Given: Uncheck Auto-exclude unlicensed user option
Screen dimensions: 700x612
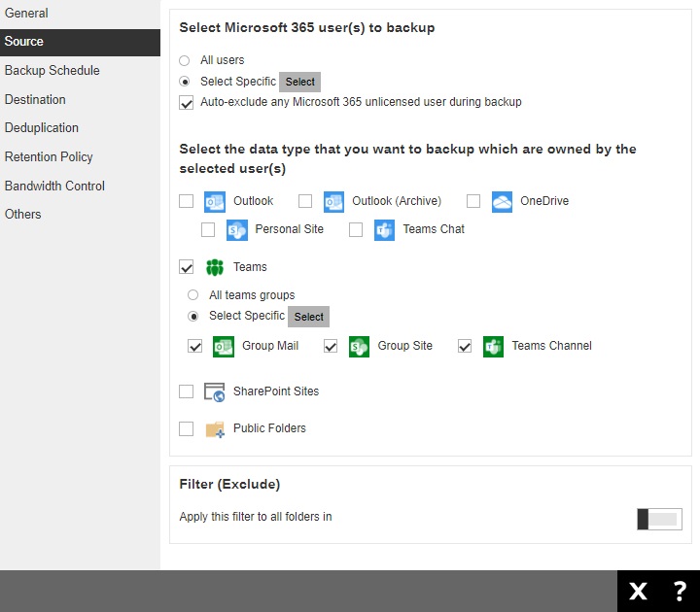Looking at the screenshot, I should (x=186, y=103).
